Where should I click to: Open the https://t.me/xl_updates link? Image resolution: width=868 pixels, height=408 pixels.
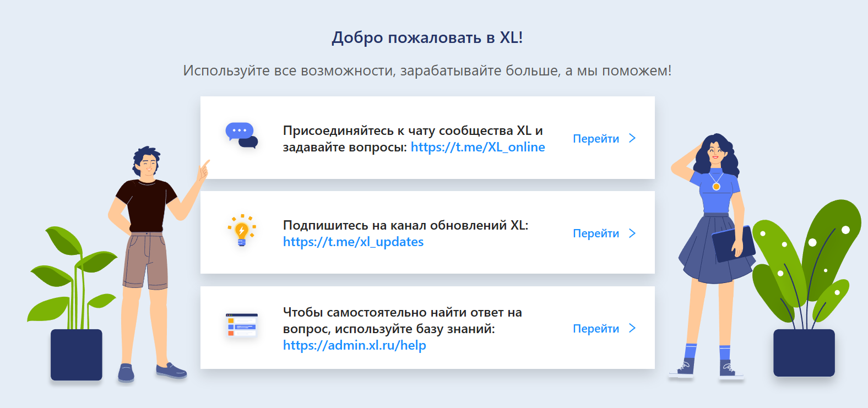pos(353,242)
